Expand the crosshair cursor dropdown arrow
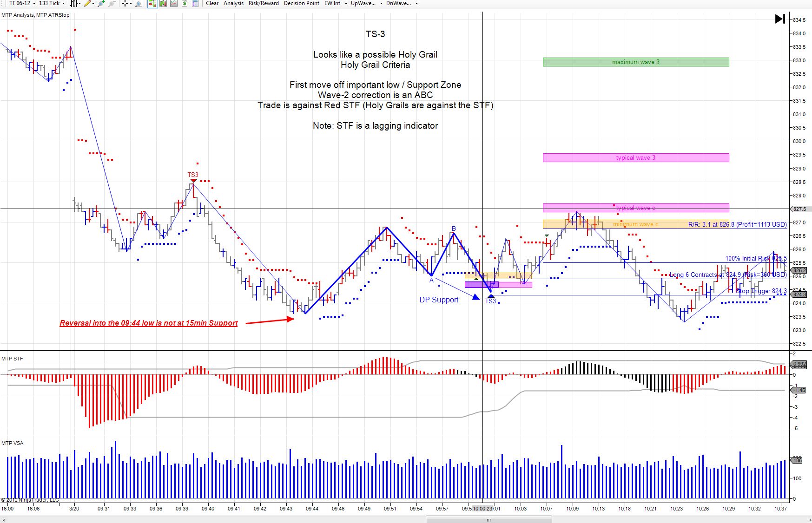 click(131, 3)
